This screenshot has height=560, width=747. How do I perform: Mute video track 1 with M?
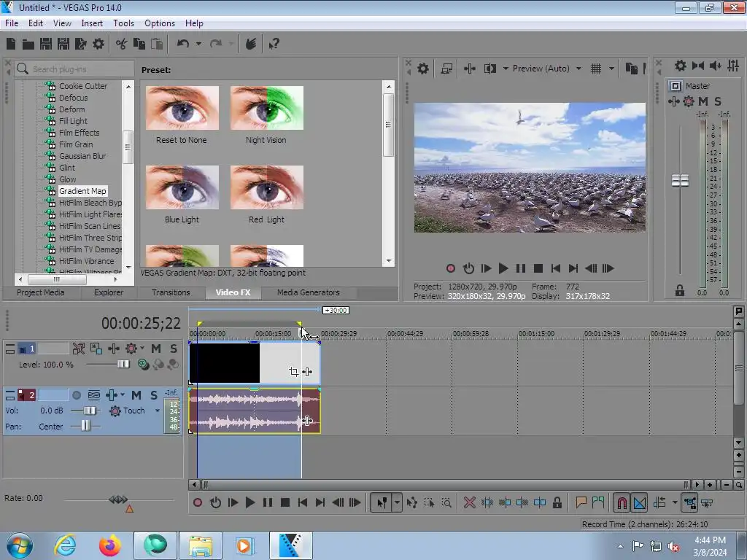point(156,349)
